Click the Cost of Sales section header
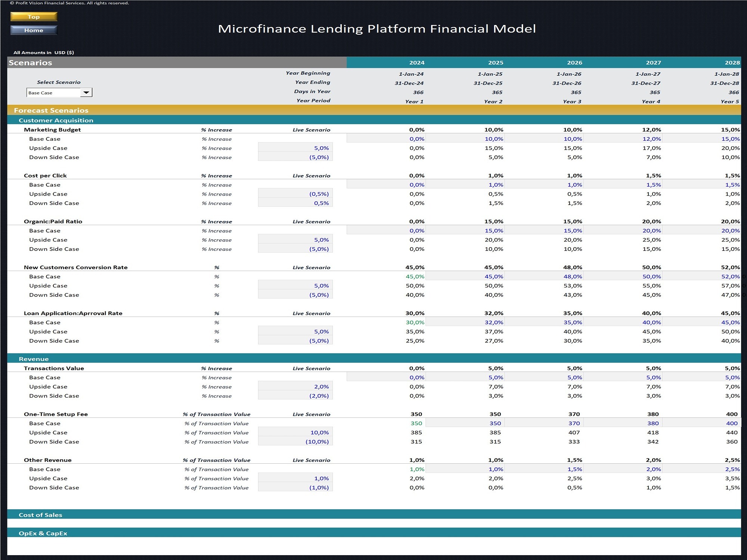The width and height of the screenshot is (747, 560). pos(374,515)
